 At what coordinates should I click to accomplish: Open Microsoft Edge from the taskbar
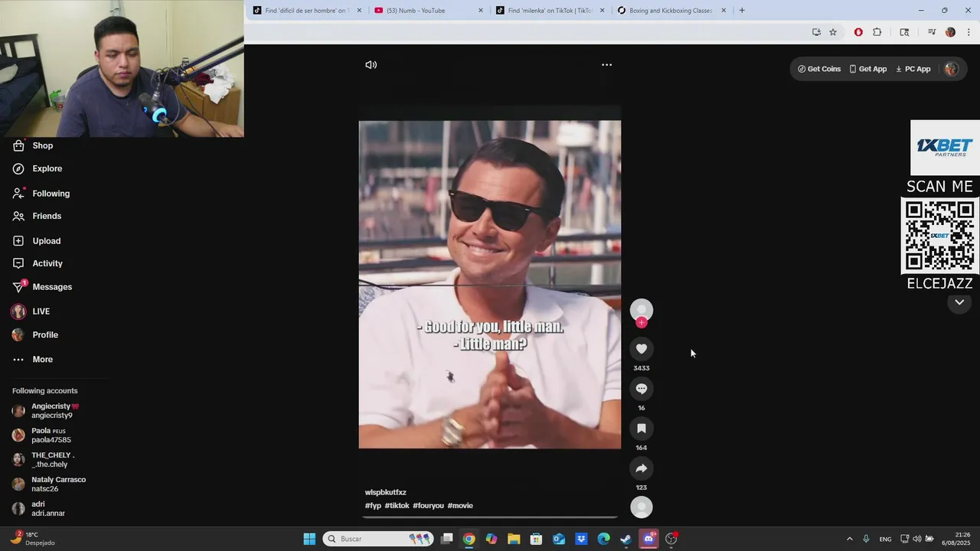[x=603, y=539]
